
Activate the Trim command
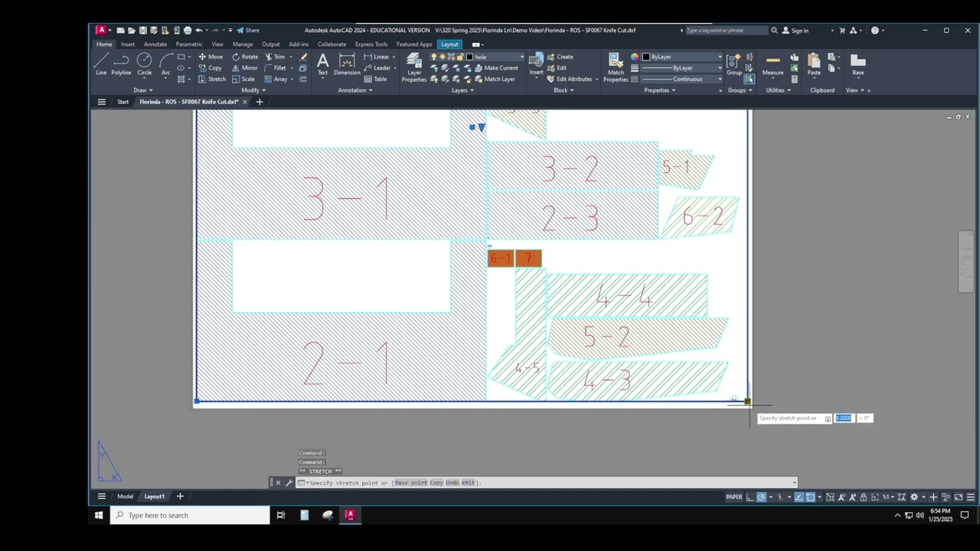coord(275,57)
